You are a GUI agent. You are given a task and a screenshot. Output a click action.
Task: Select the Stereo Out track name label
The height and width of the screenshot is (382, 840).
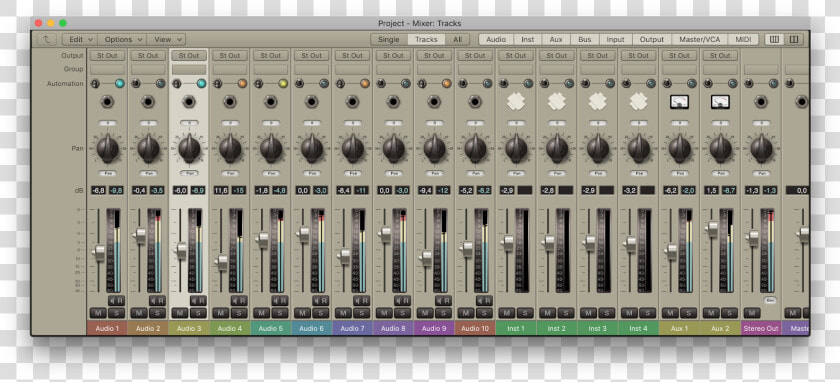coord(761,328)
